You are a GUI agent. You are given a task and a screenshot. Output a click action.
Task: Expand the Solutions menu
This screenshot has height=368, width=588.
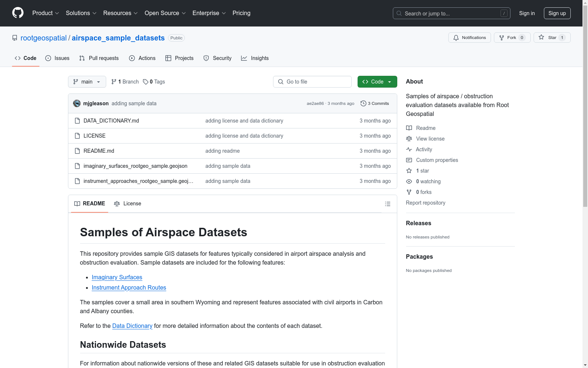[x=81, y=13]
